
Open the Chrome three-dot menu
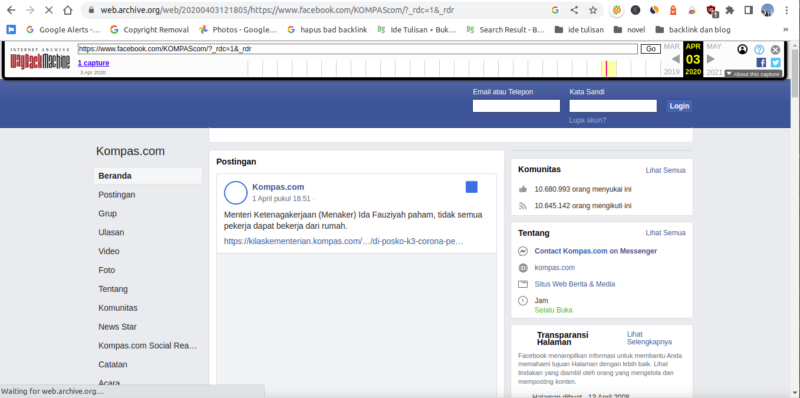click(787, 10)
